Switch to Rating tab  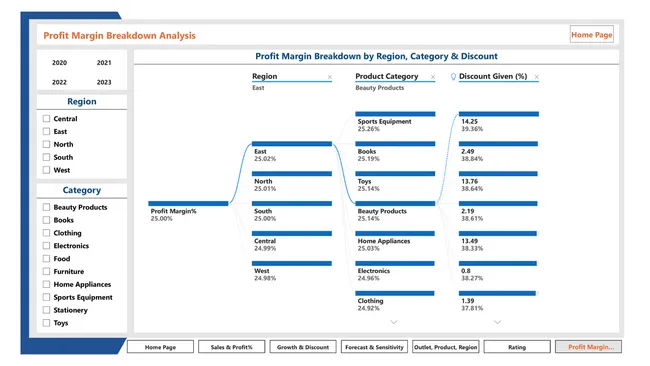pos(517,347)
